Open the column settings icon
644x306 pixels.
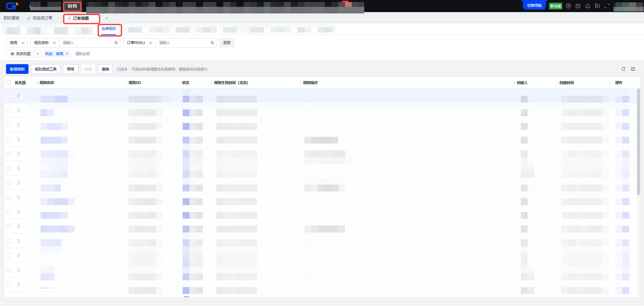(x=633, y=69)
